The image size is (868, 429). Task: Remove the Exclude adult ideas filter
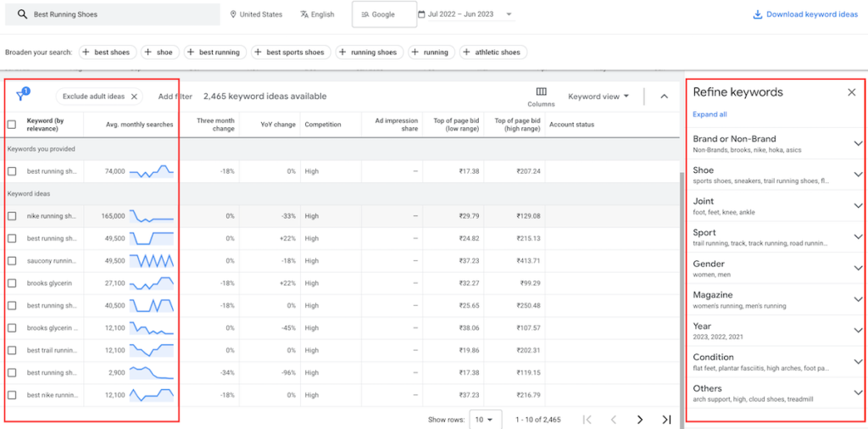[x=134, y=97]
